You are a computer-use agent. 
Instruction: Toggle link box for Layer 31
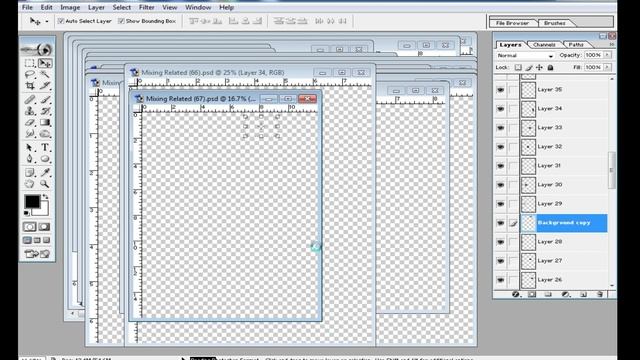(513, 166)
